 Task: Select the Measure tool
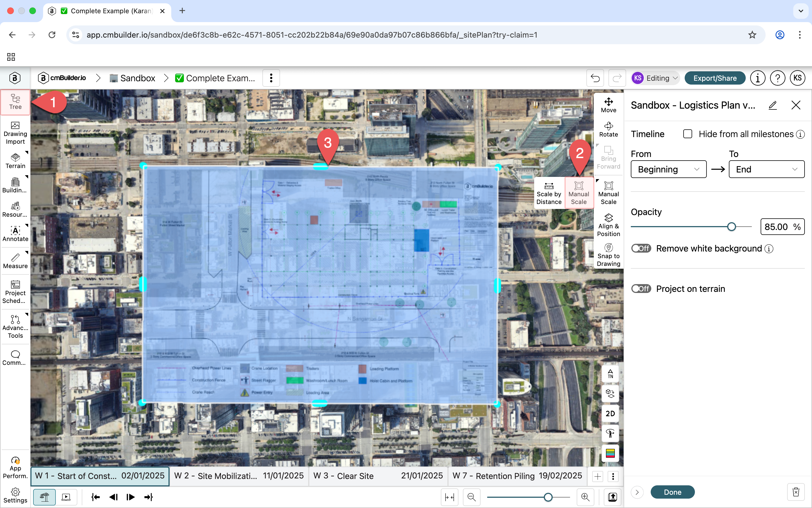pyautogui.click(x=15, y=261)
